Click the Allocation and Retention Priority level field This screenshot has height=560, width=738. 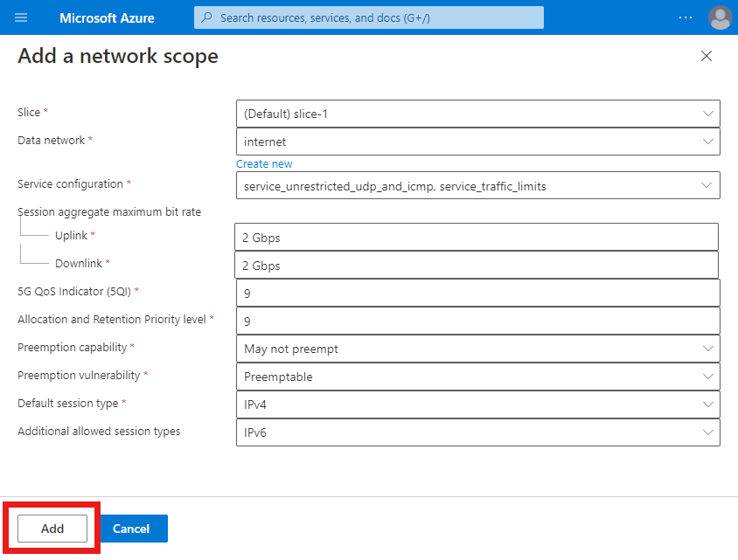(x=477, y=321)
